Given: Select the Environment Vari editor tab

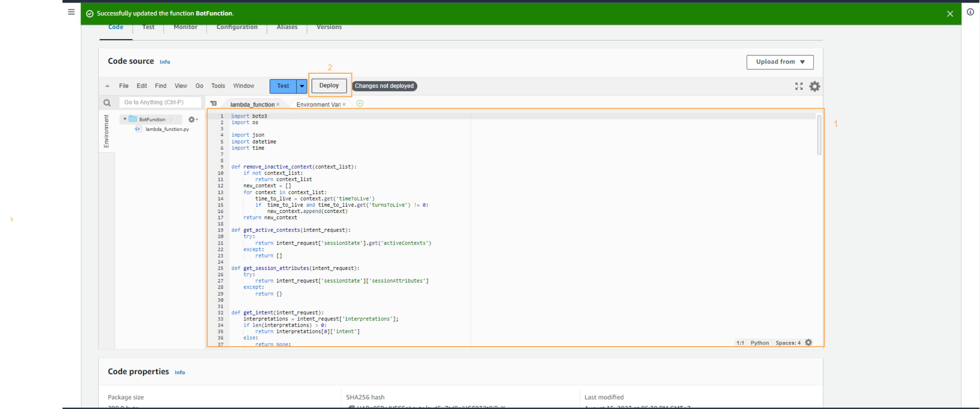Looking at the screenshot, I should 318,105.
